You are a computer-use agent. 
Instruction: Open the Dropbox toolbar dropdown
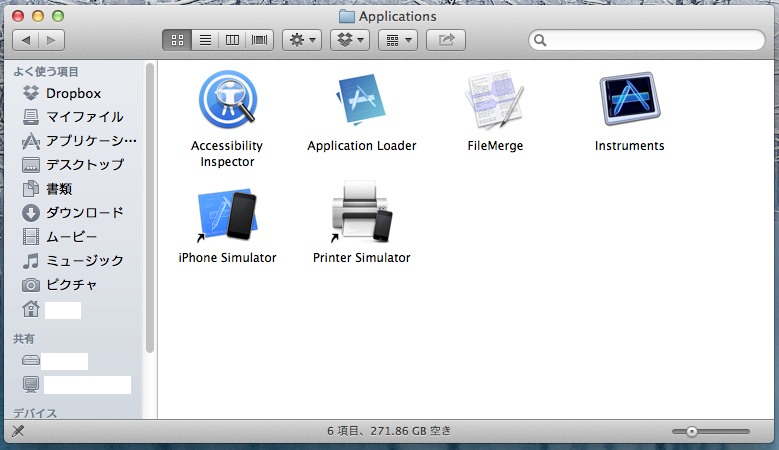pos(350,40)
